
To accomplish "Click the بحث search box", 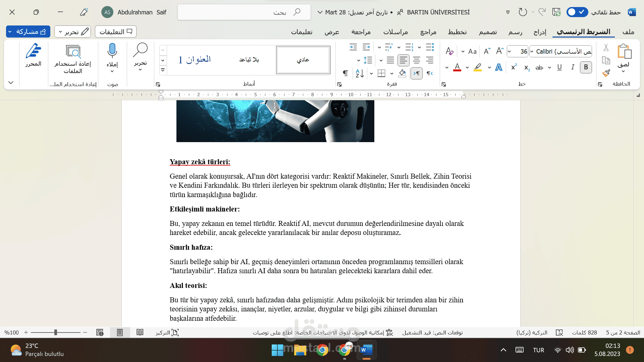I will pyautogui.click(x=244, y=12).
